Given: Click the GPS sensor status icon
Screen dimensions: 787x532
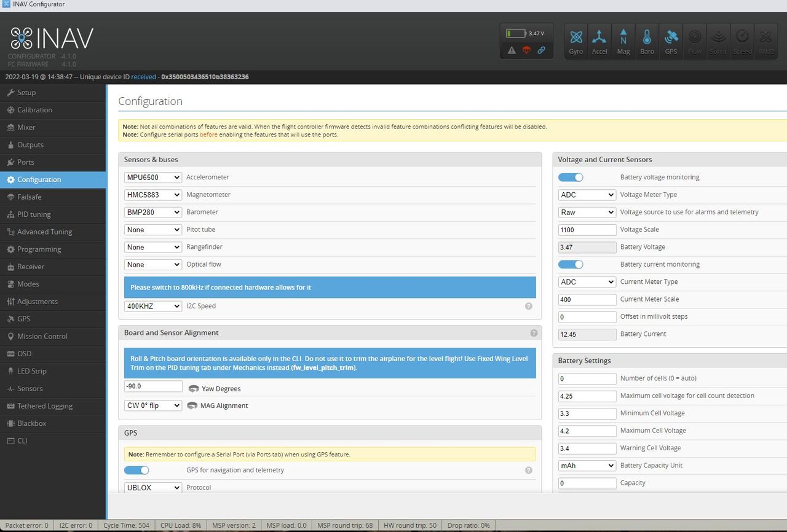Looking at the screenshot, I should 671,42.
